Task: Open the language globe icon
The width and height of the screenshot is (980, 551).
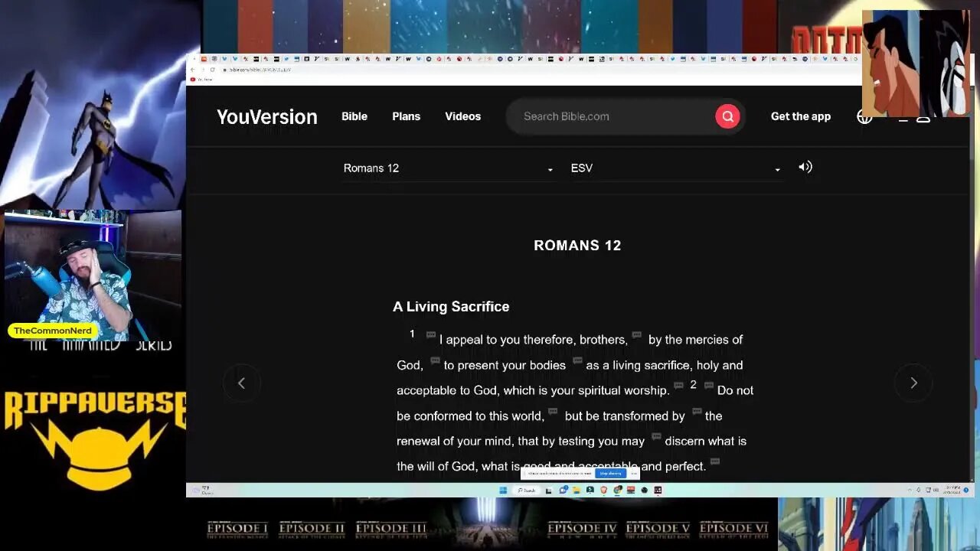Action: tap(864, 116)
